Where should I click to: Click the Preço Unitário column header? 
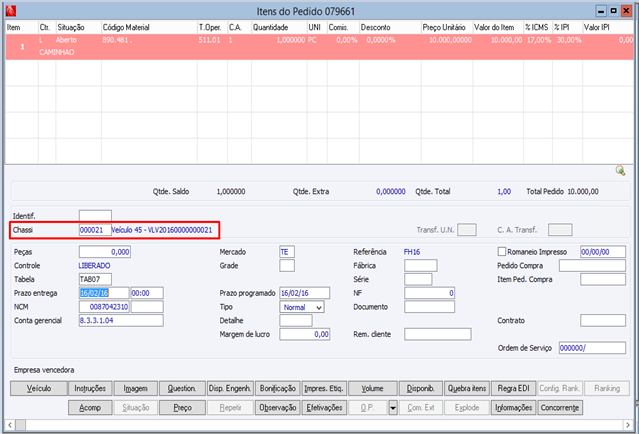pyautogui.click(x=447, y=27)
